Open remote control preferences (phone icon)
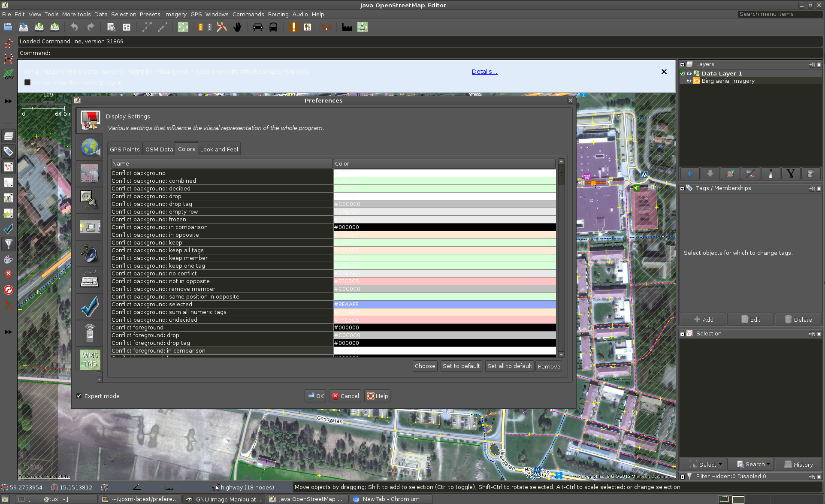825x504 pixels. click(x=89, y=333)
